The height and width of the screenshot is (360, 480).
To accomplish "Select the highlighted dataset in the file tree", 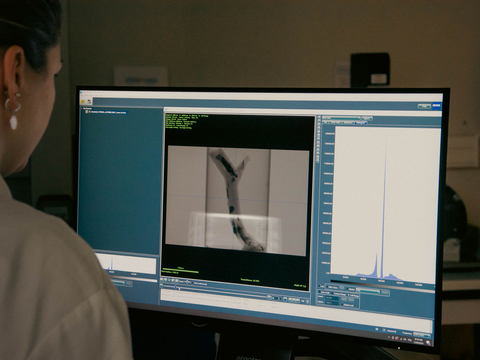I will point(107,112).
